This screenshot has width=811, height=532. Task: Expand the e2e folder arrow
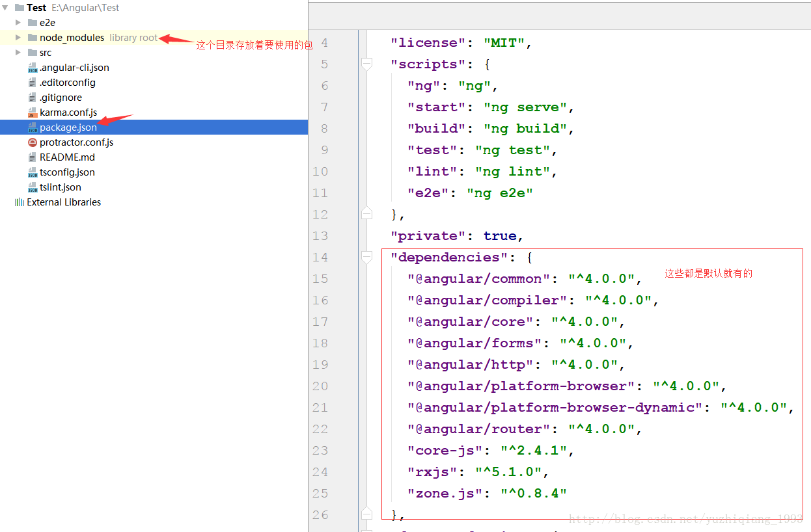pos(18,23)
